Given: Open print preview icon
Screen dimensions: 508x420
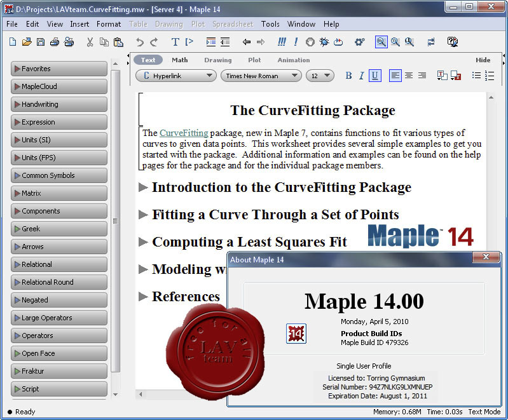Looking at the screenshot, I should (69, 42).
